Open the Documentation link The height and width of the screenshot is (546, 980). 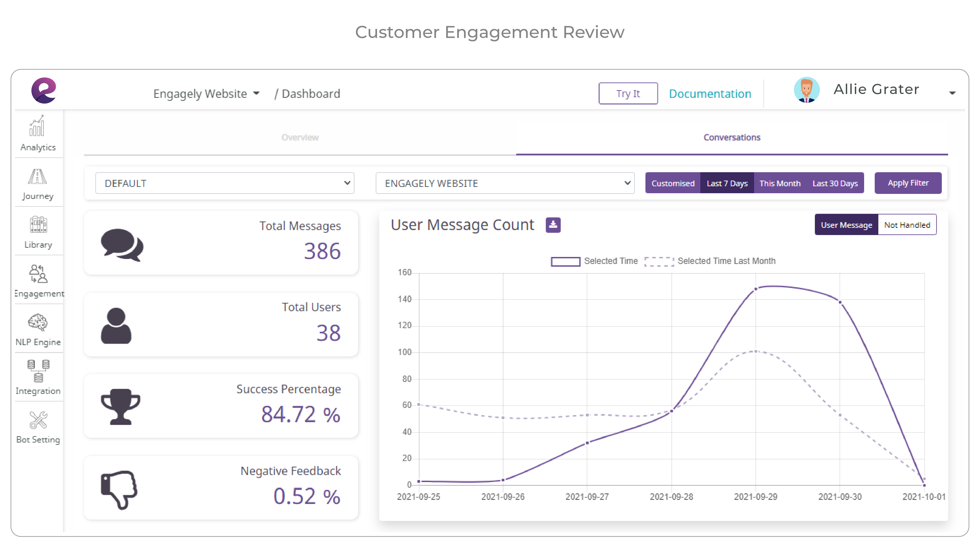[x=710, y=94]
